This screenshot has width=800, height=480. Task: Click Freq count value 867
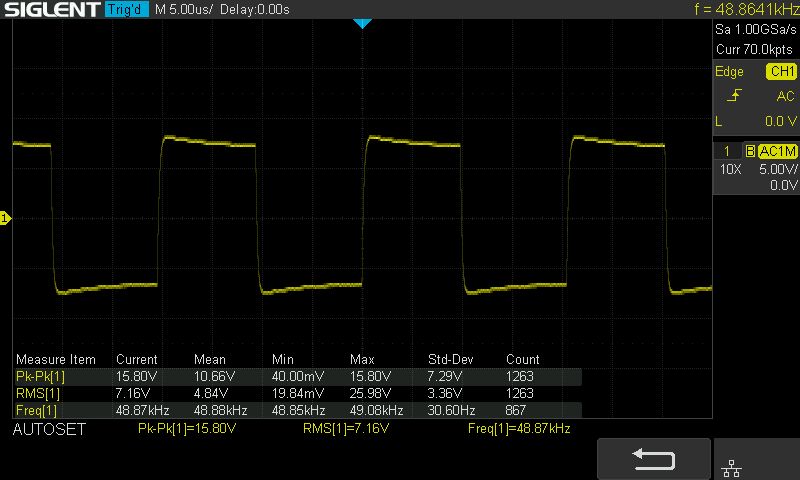516,410
